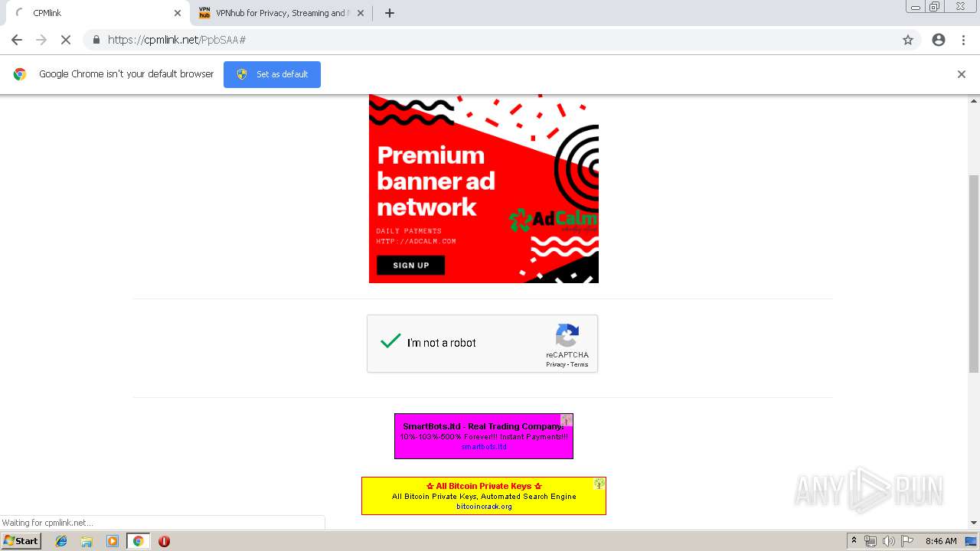Open the red shield taskbar app
This screenshot has width=980, height=551.
[x=164, y=541]
